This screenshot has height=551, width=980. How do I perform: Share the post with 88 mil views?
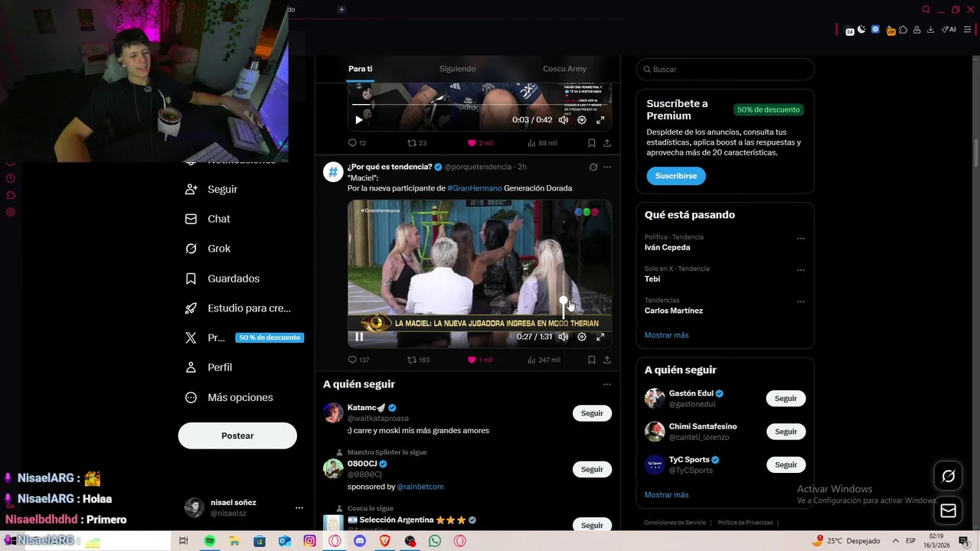pos(607,143)
